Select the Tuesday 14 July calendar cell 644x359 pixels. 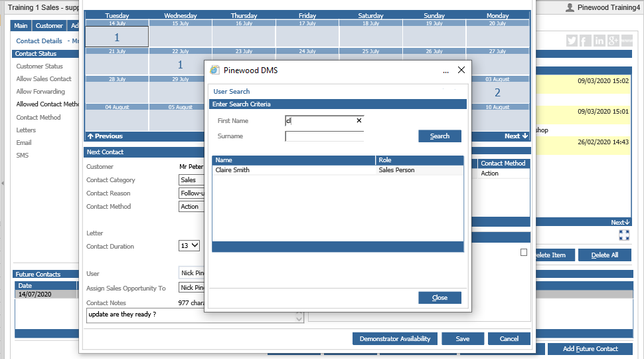point(117,37)
